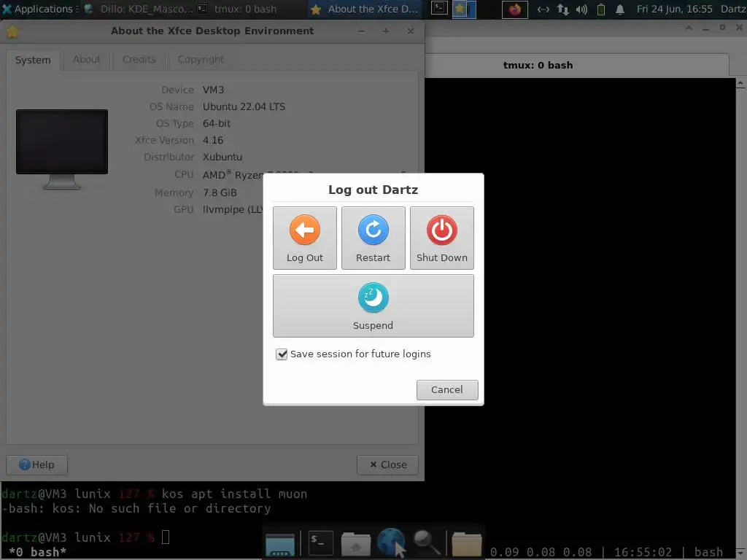Image resolution: width=747 pixels, height=560 pixels.
Task: Switch to the Credits tab
Action: click(139, 60)
